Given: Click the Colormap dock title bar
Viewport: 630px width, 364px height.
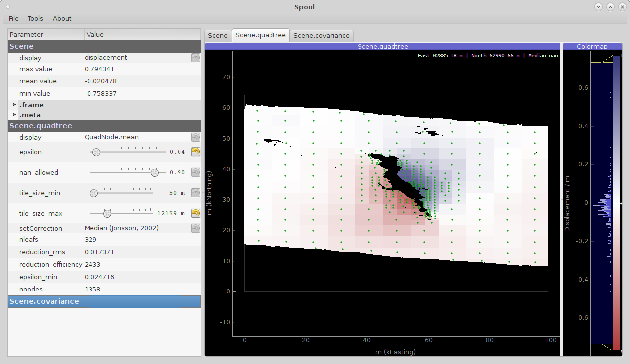Looking at the screenshot, I should [x=592, y=46].
